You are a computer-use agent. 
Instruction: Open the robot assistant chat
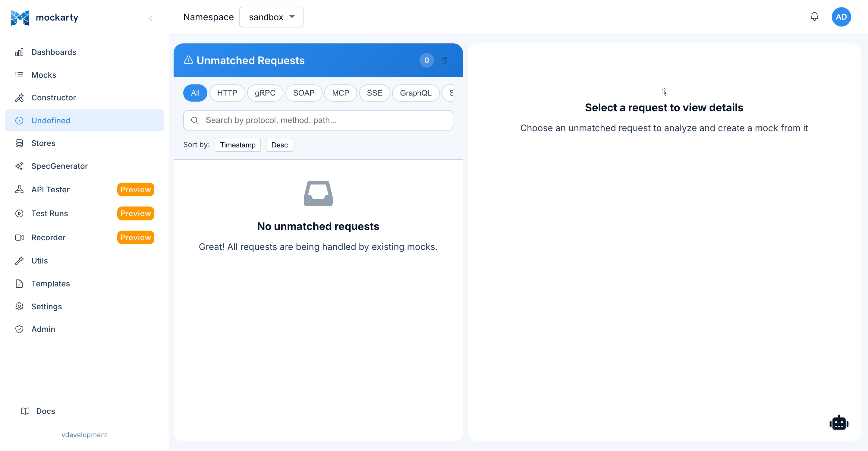pos(839,423)
